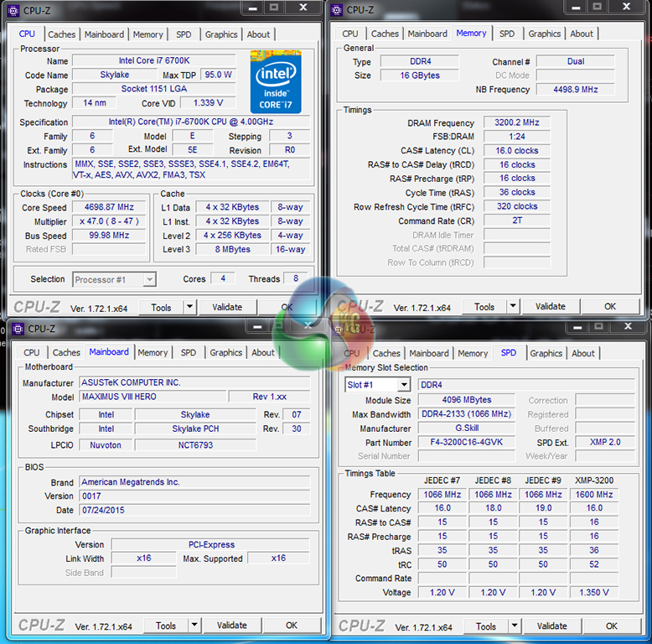
Task: Click Tools button in the SPD window
Action: [486, 626]
